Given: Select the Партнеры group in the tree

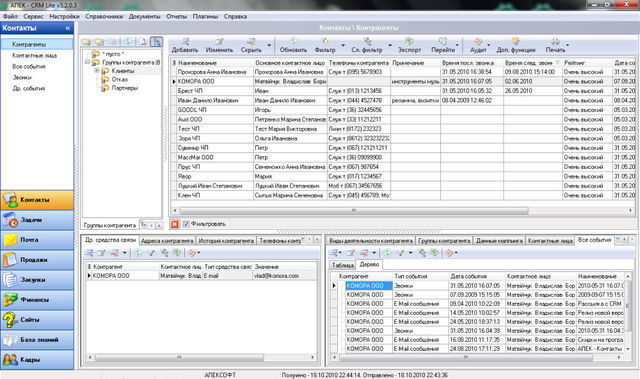Looking at the screenshot, I should point(124,88).
